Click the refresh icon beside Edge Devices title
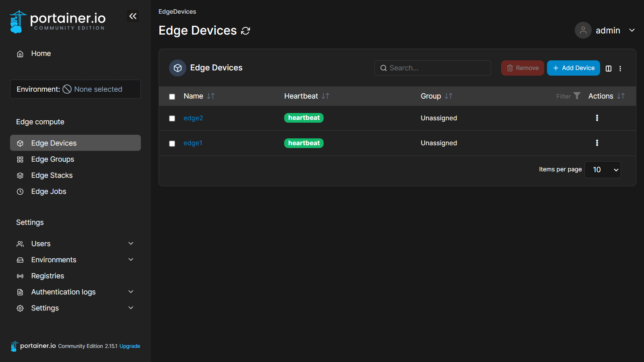The height and width of the screenshot is (362, 644). point(246,31)
